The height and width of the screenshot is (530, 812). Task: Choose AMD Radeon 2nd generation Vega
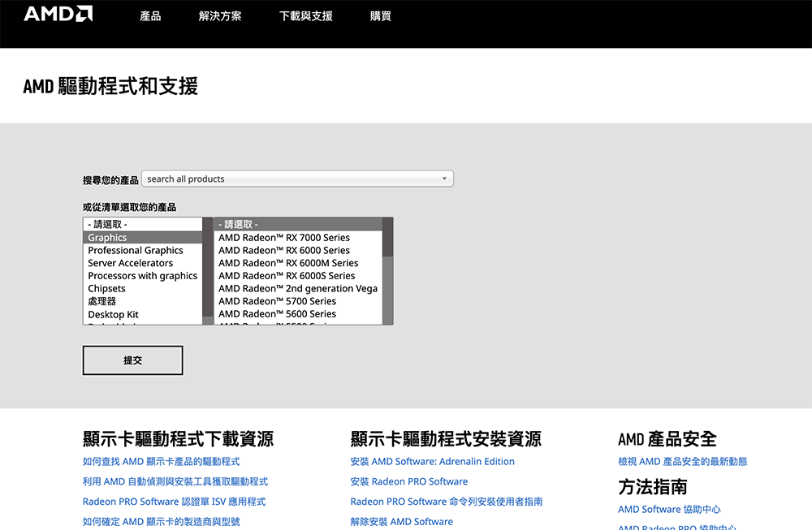pos(298,289)
